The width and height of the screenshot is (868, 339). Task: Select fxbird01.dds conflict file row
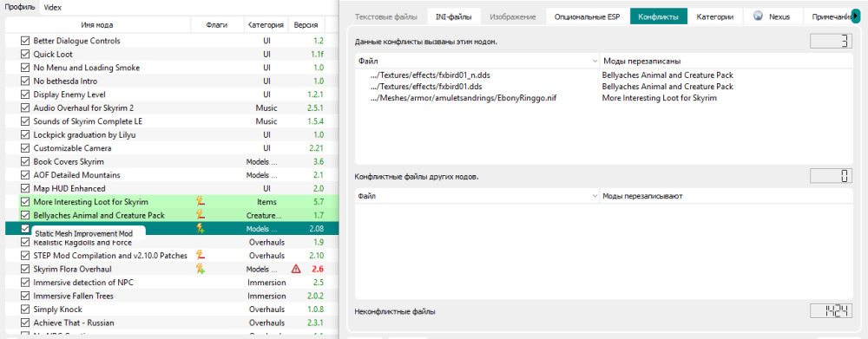(603, 87)
